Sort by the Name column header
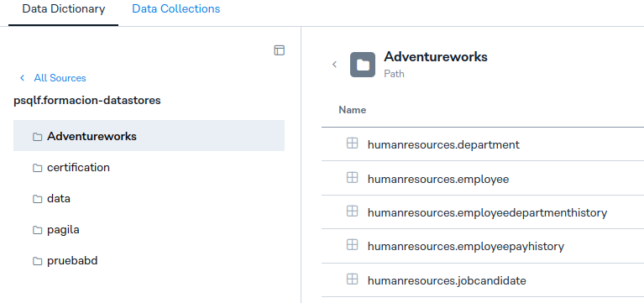The image size is (644, 303). point(352,110)
